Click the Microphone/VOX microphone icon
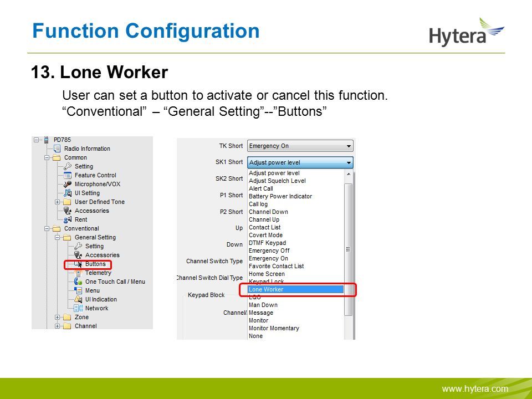 68,184
